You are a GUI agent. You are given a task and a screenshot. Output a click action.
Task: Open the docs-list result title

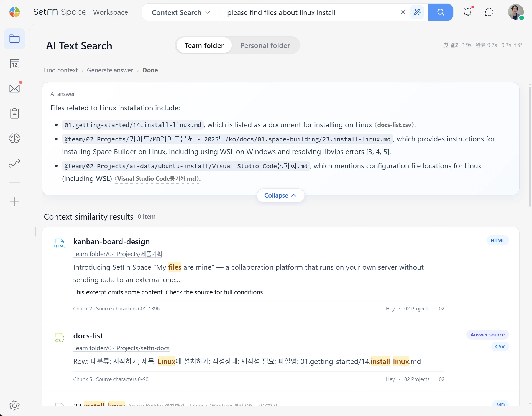88,336
